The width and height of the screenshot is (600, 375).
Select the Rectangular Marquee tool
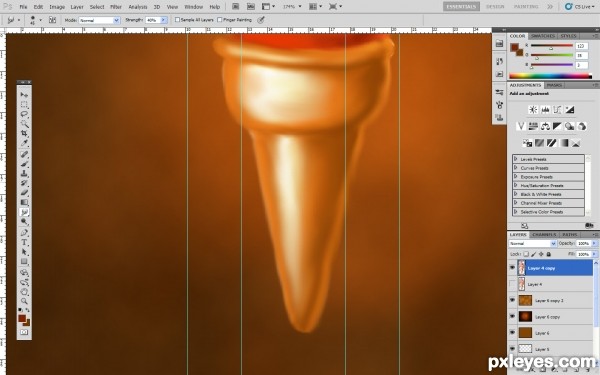tap(24, 104)
